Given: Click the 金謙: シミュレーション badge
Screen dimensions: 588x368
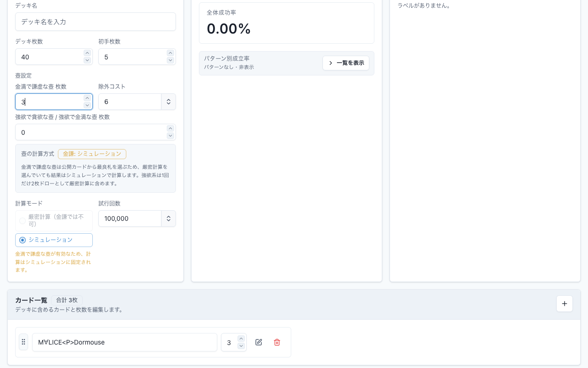Looking at the screenshot, I should tap(92, 154).
